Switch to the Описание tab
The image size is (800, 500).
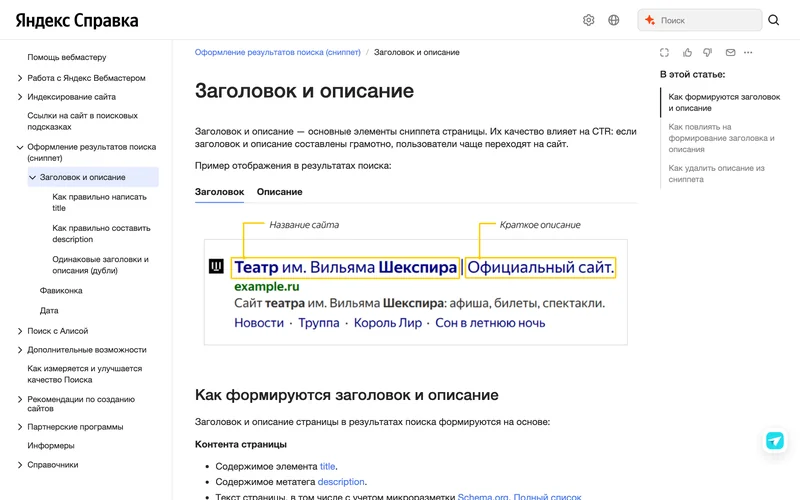click(x=280, y=192)
